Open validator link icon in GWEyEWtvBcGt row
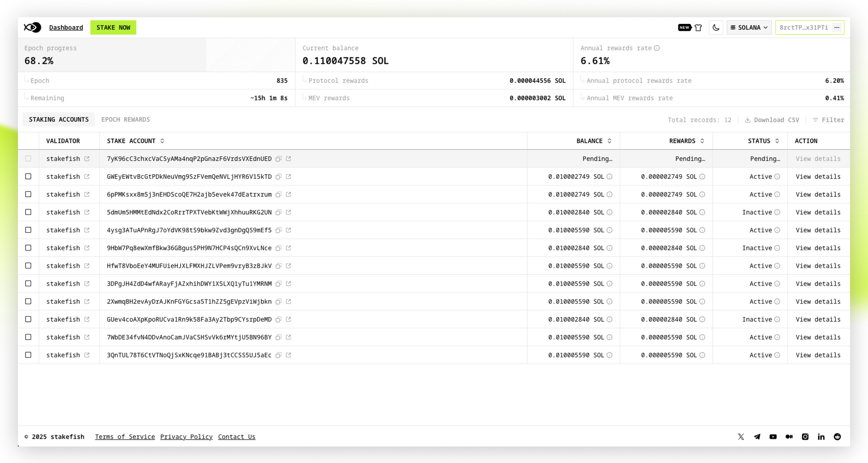868x463 pixels. [87, 177]
